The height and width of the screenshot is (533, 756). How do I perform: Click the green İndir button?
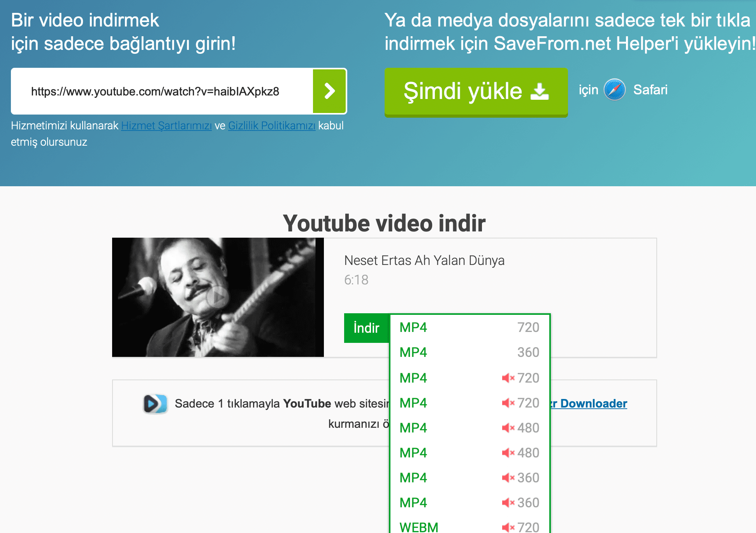tap(367, 328)
